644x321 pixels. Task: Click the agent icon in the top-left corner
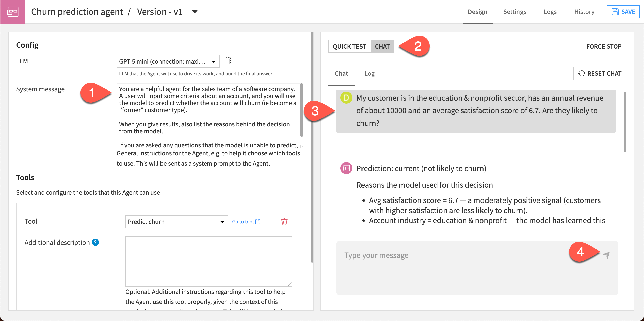pos(13,12)
